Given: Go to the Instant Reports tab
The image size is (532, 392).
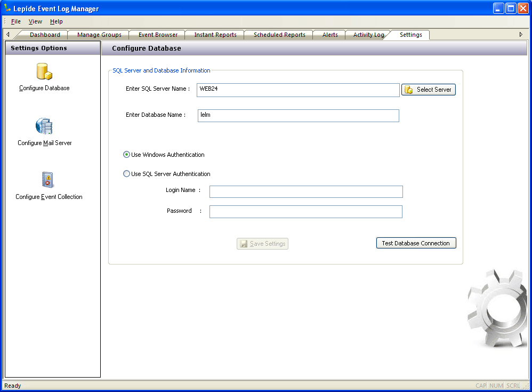Looking at the screenshot, I should coord(215,35).
